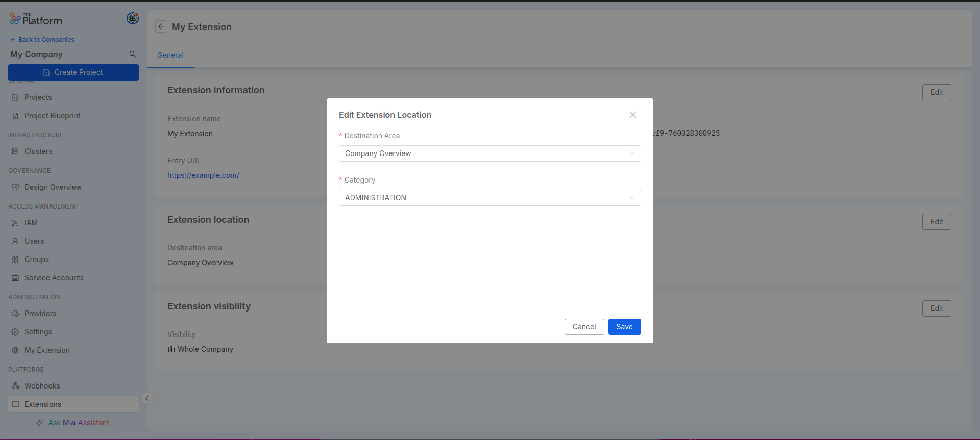Click the Category dropdown arrow
The image size is (980, 440).
click(632, 198)
